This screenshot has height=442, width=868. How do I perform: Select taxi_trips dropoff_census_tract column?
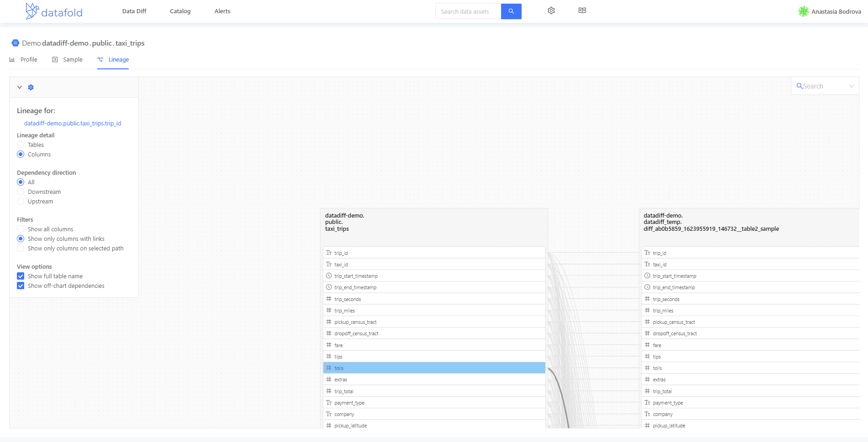pyautogui.click(x=434, y=333)
